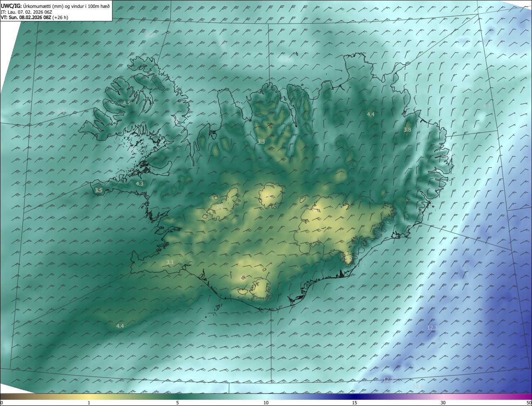
Task: Click the legend tick label "1"
Action: point(89,403)
